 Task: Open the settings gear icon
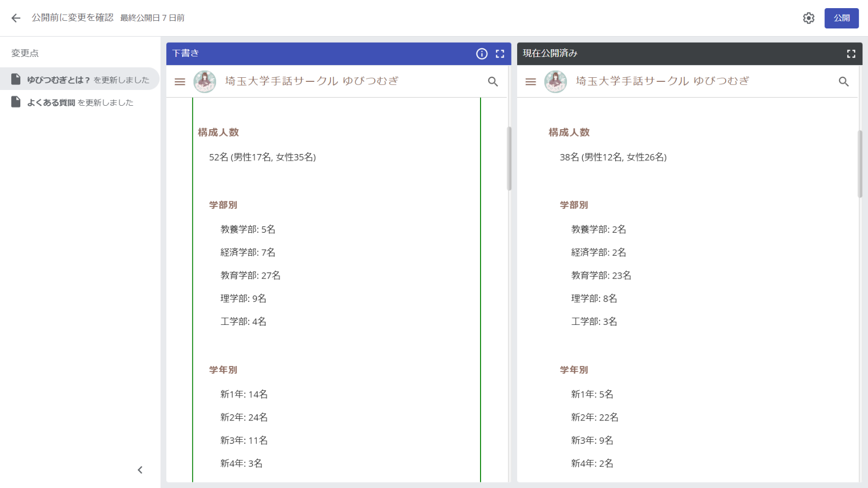point(809,18)
